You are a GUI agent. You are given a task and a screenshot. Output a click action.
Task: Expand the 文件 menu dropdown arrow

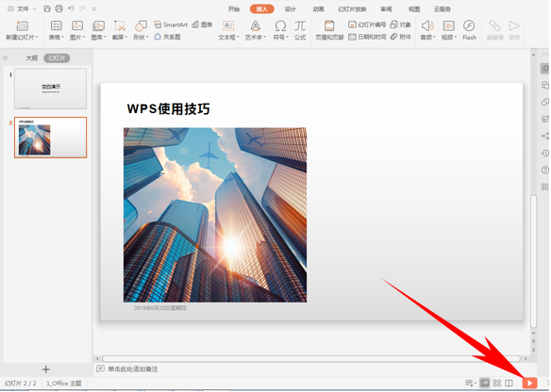coord(34,9)
